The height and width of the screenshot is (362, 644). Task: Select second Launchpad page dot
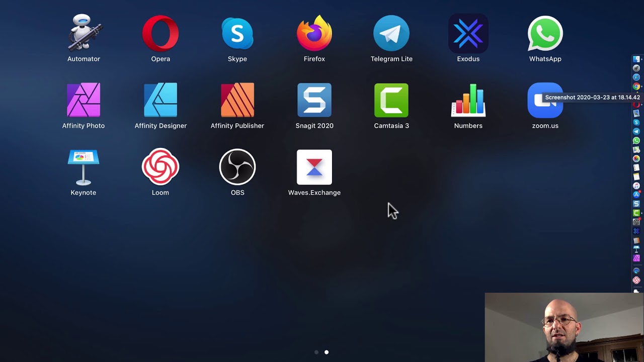coord(327,352)
